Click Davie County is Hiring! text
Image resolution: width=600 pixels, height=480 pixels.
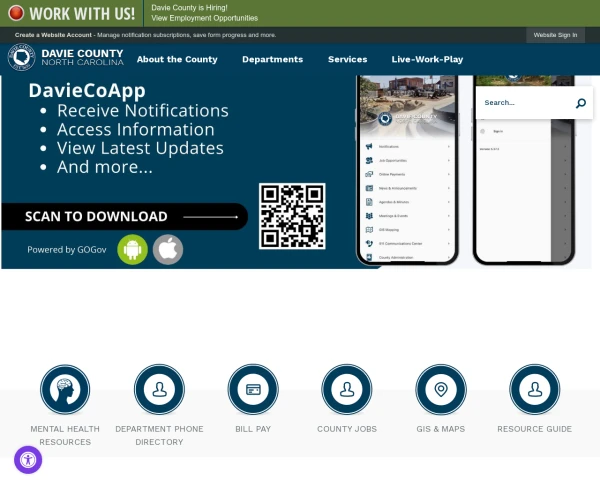click(189, 8)
